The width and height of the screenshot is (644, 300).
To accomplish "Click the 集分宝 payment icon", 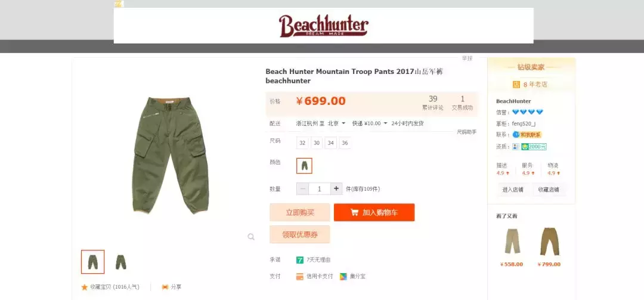I will click(343, 277).
